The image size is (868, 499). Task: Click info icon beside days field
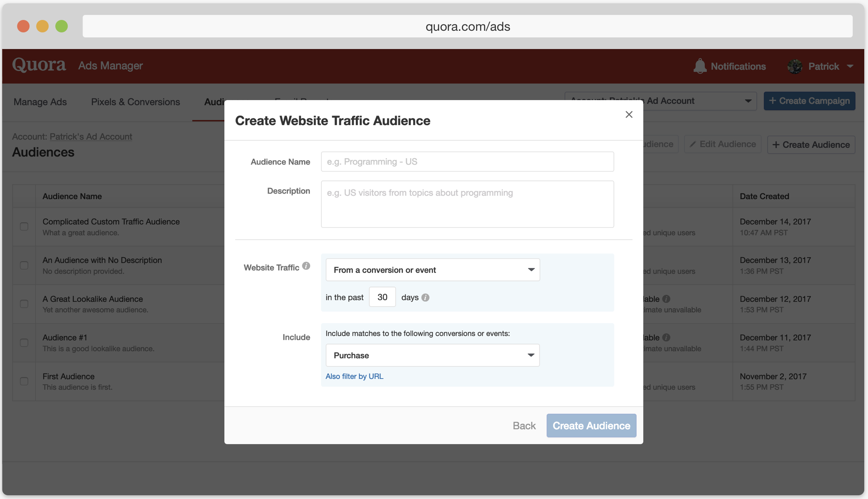[x=425, y=297]
